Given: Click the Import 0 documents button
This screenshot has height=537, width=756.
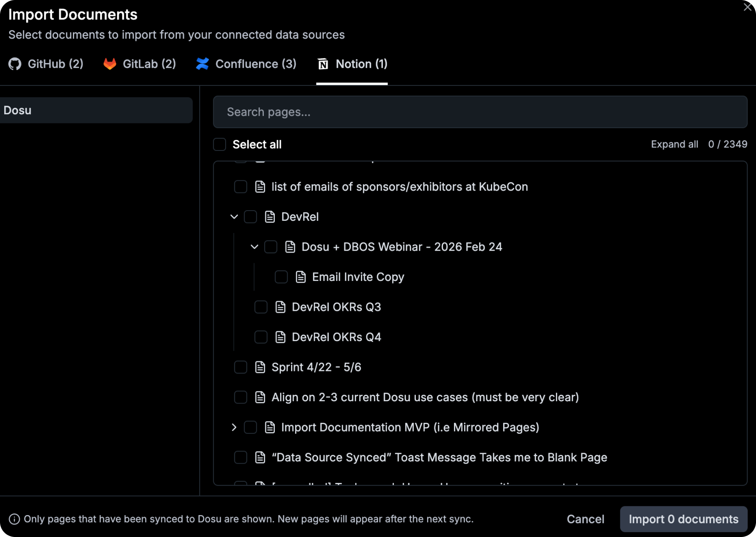Looking at the screenshot, I should 684,519.
